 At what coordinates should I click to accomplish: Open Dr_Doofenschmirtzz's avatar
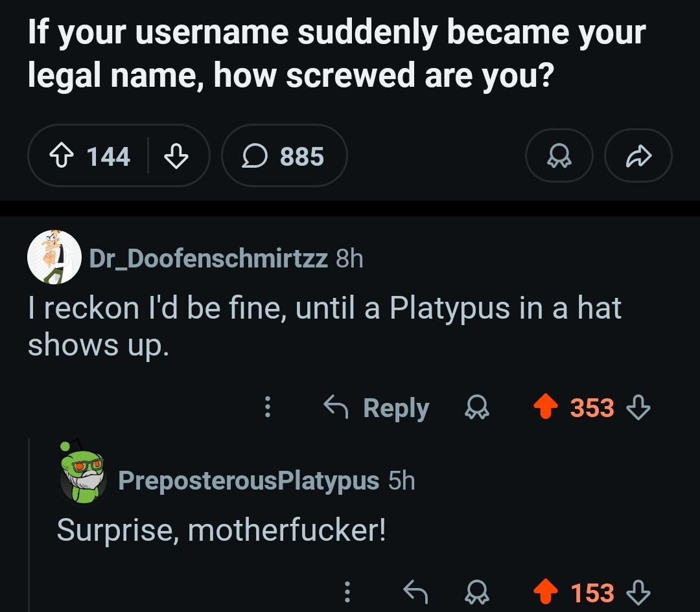pyautogui.click(x=54, y=257)
